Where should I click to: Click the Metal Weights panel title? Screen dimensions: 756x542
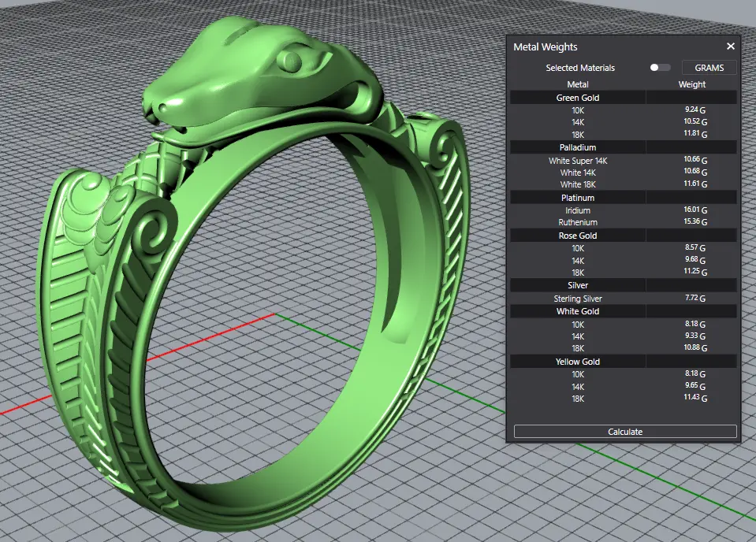546,46
